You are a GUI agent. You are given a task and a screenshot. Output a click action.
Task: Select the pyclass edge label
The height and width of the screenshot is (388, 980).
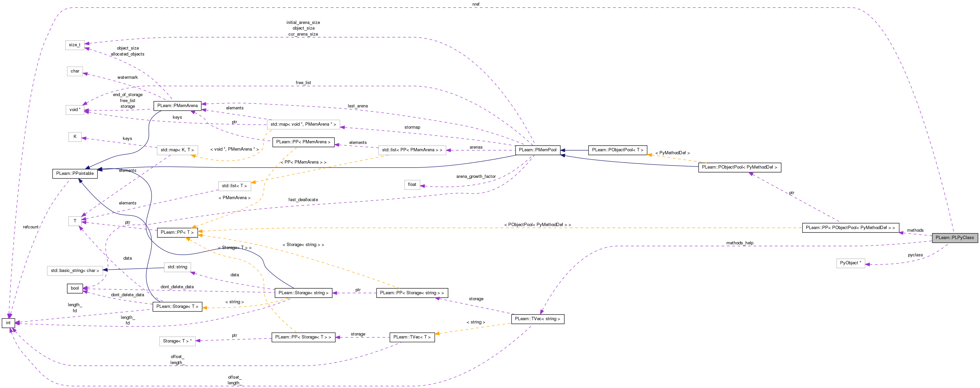tap(915, 255)
